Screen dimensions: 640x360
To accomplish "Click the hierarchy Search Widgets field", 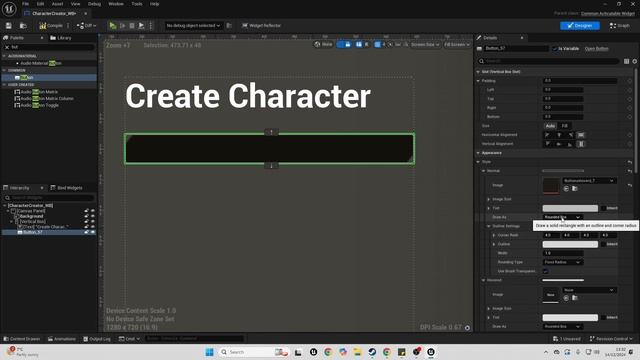I will (49, 198).
